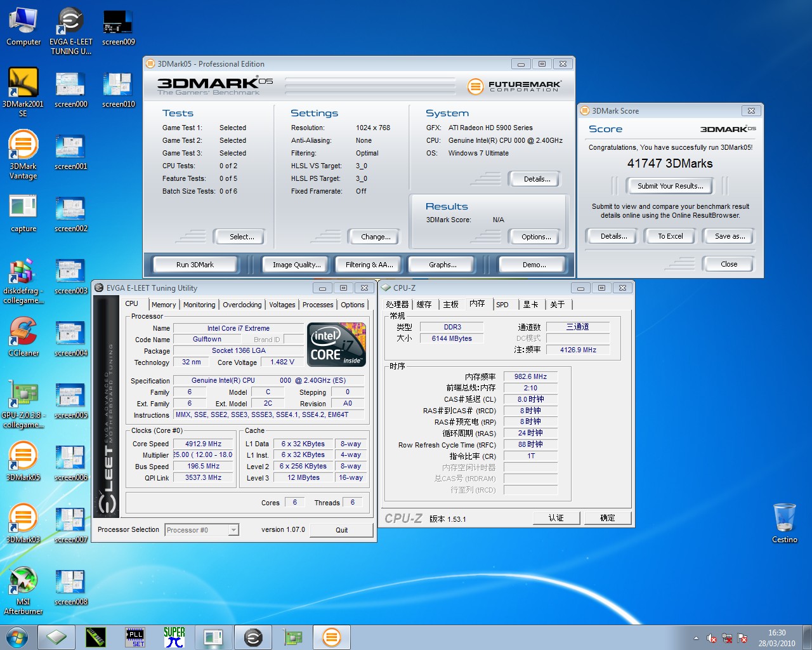Open GPU-Z 0.3.8 desktop shortcut
The image size is (812, 650).
pos(23,404)
